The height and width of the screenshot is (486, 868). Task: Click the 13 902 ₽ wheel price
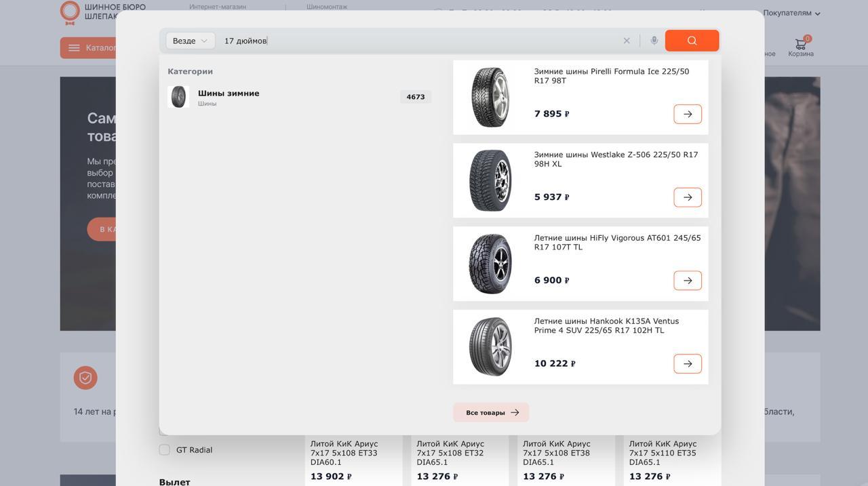331,477
